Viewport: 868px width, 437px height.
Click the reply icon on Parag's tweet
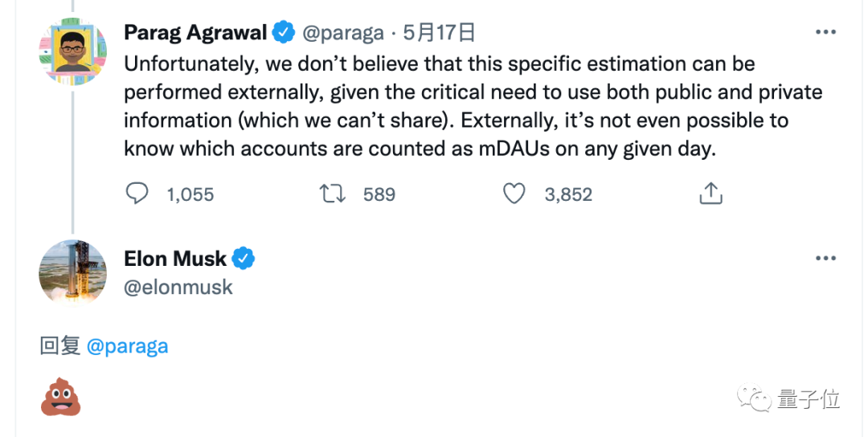click(x=137, y=194)
